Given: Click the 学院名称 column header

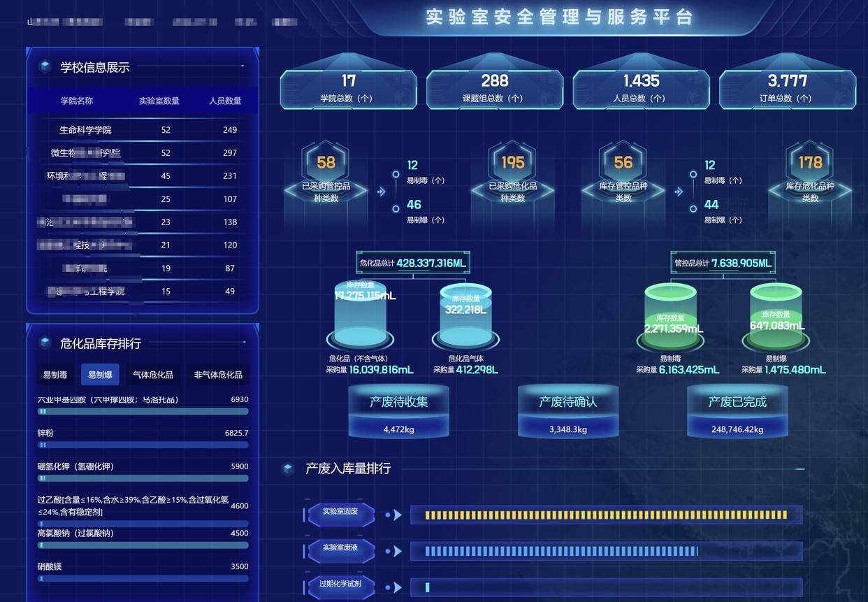Looking at the screenshot, I should click(77, 101).
